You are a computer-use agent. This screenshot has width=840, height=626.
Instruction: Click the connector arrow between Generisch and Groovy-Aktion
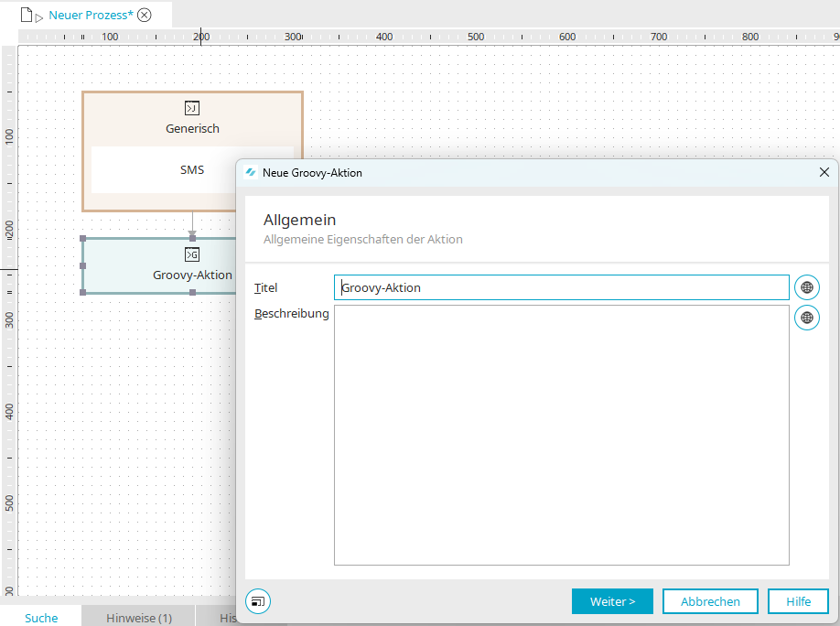point(192,223)
